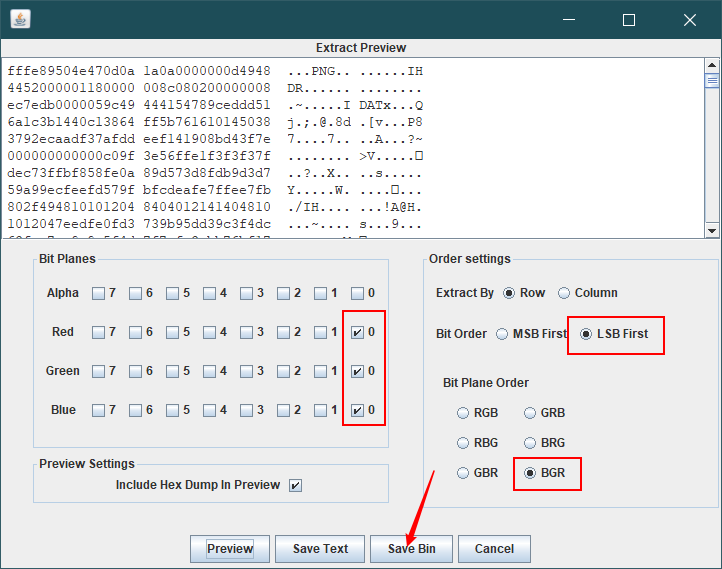722x569 pixels.
Task: Click hex line starting fffe89504e470d0a
Action: pos(215,71)
